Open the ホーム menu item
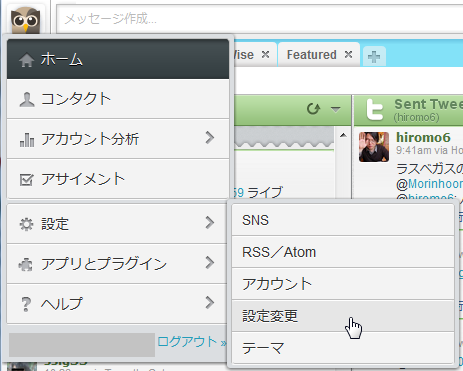Screen dimensions: 463x371 118,59
